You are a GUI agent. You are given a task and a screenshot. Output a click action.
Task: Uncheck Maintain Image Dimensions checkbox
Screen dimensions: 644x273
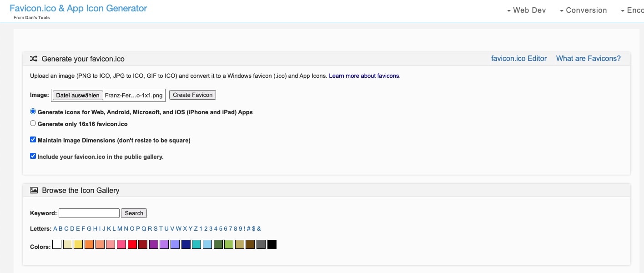[x=33, y=140]
